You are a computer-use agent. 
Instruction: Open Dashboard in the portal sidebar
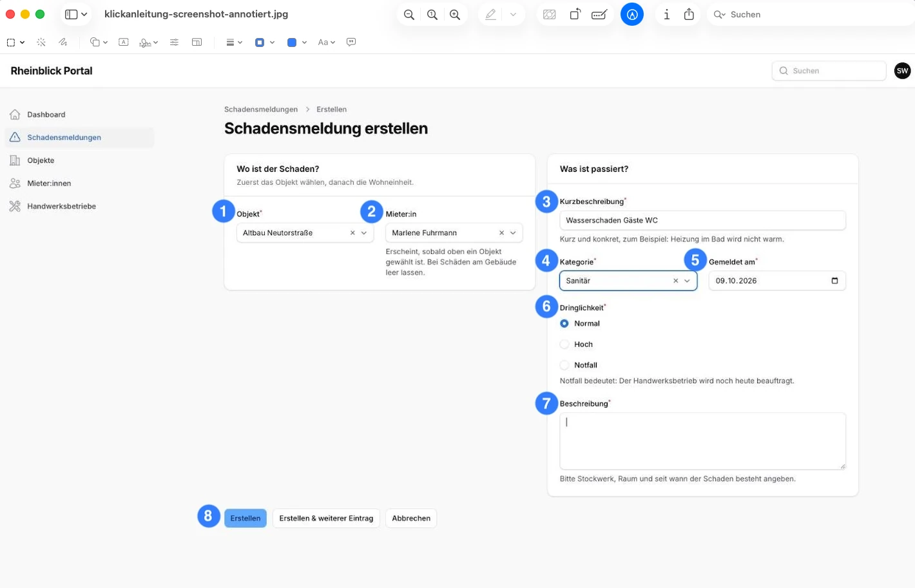coord(79,115)
